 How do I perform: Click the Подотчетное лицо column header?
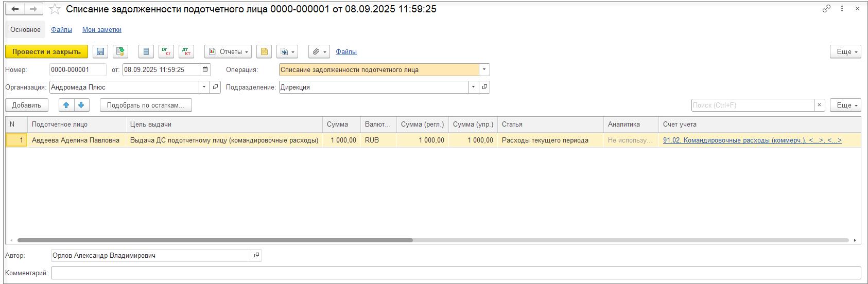click(77, 124)
